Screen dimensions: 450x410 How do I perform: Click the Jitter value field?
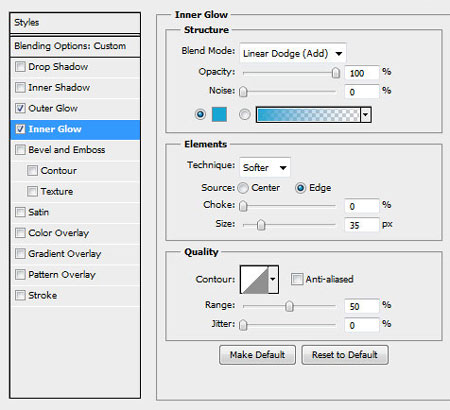(x=362, y=325)
